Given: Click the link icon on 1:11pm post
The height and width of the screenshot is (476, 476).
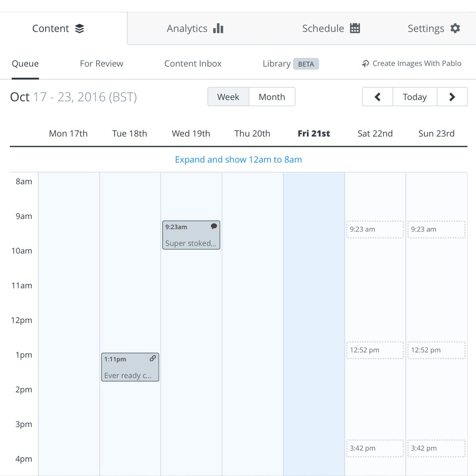Looking at the screenshot, I should (x=153, y=358).
